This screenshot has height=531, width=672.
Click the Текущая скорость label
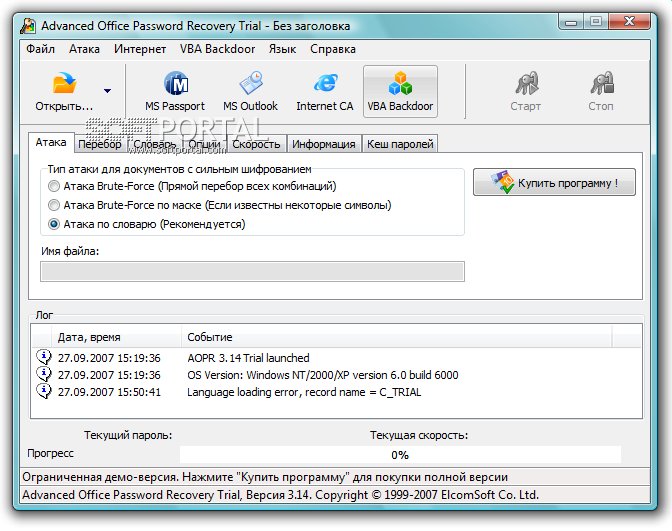pyautogui.click(x=419, y=435)
